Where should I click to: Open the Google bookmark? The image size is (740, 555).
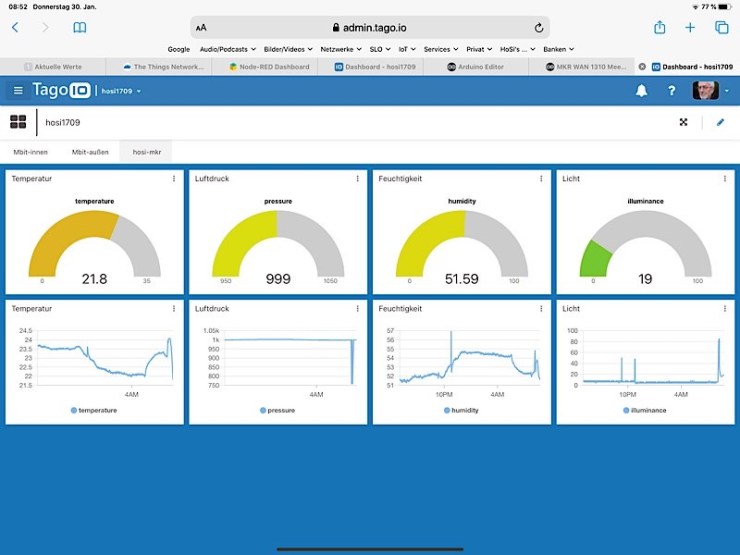tap(178, 49)
